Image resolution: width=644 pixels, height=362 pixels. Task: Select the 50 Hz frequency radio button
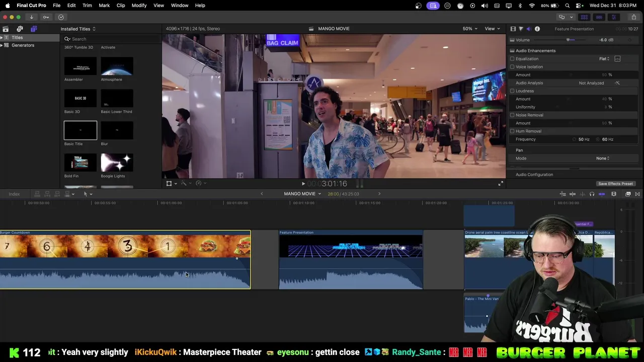[574, 139]
